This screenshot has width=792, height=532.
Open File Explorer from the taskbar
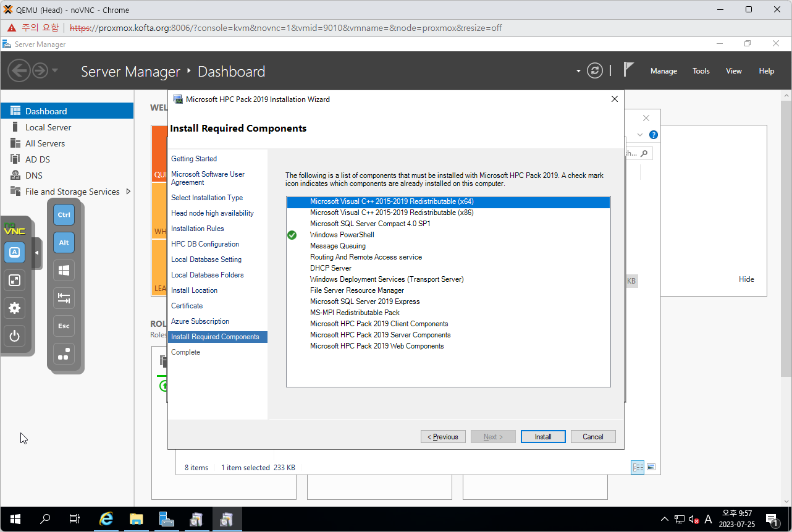pyautogui.click(x=137, y=519)
